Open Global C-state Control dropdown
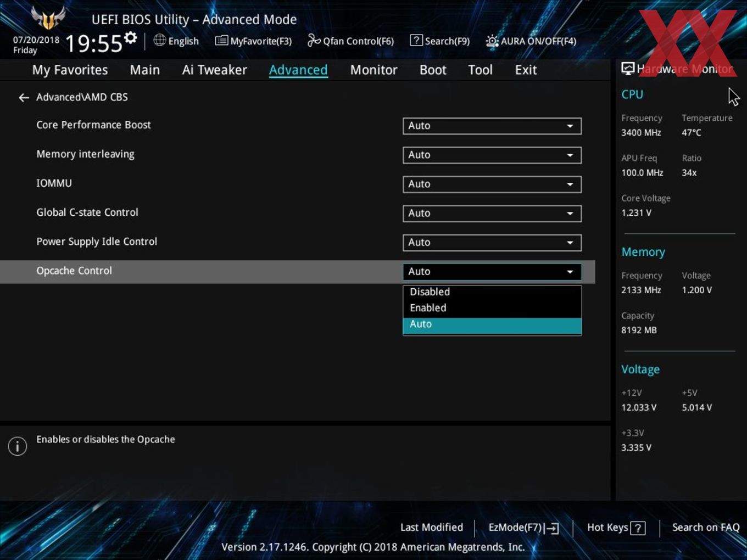Image resolution: width=747 pixels, height=560 pixels. click(492, 213)
